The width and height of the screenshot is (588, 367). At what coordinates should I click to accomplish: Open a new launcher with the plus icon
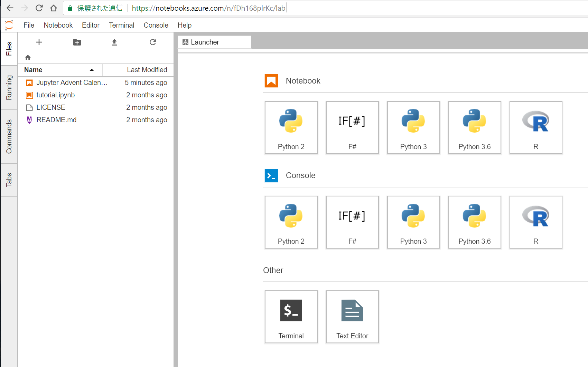[x=39, y=42]
